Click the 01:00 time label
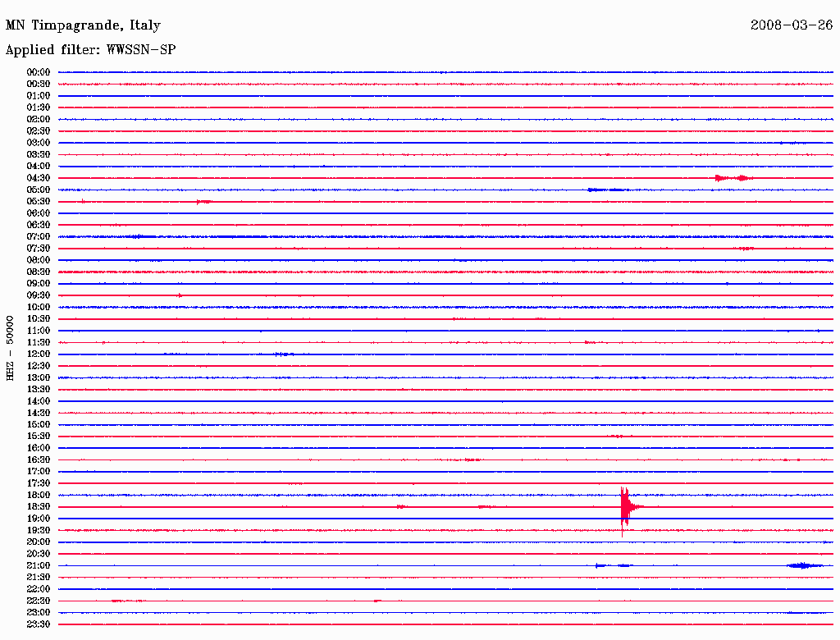Screen dimensions: 840x640 click(39, 95)
